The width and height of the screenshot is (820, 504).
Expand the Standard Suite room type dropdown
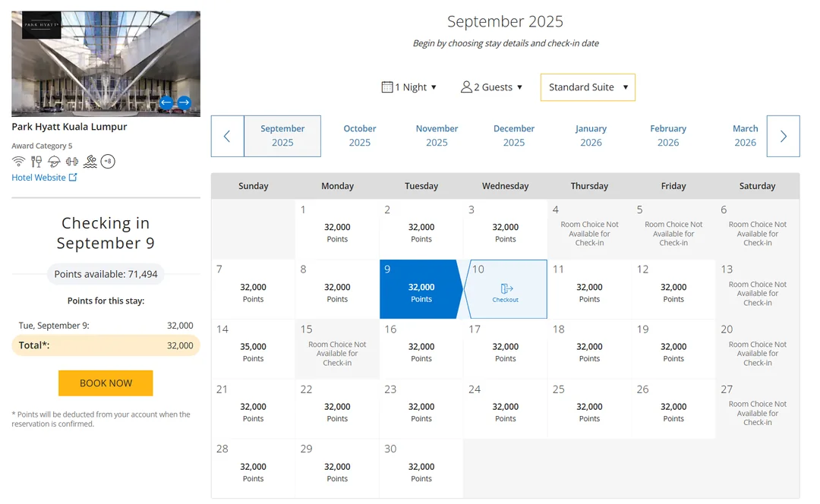(588, 87)
